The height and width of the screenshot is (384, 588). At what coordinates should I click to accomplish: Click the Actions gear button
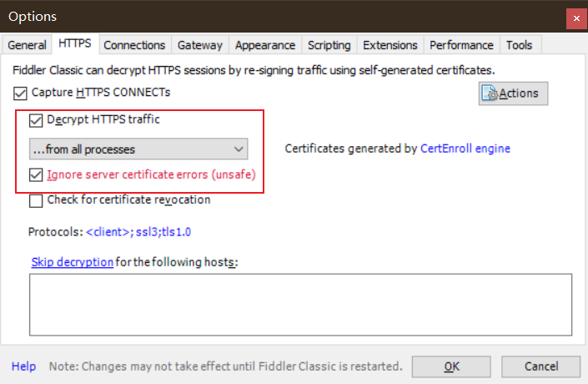pos(513,93)
